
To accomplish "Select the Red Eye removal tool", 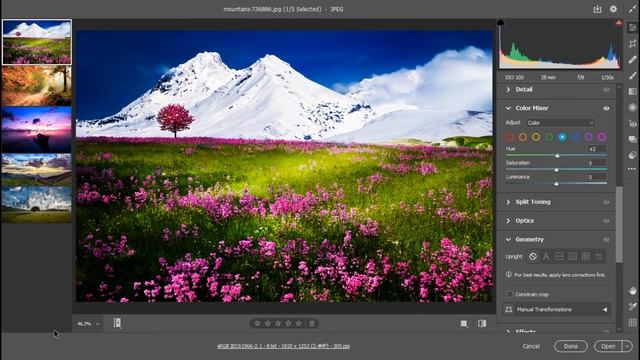I will [x=632, y=123].
